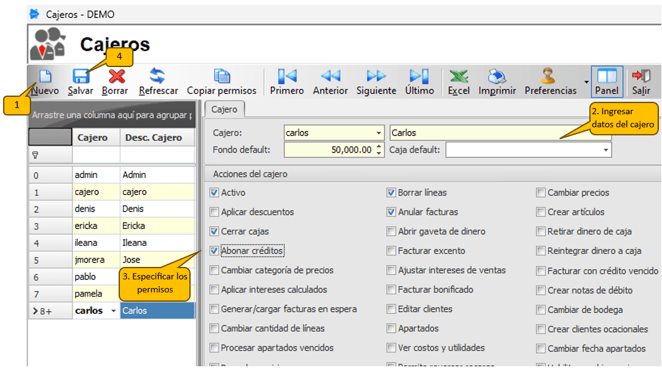Click the Copiar permisos icon

[222, 76]
